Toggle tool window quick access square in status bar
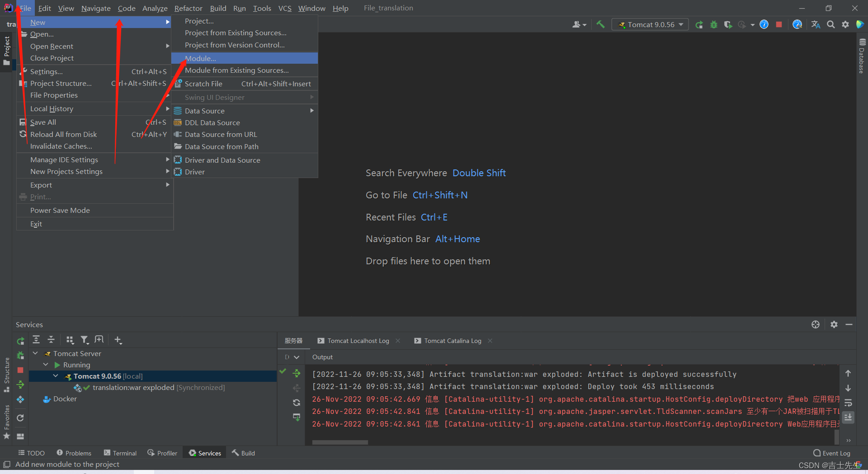The image size is (868, 474). tap(7, 464)
